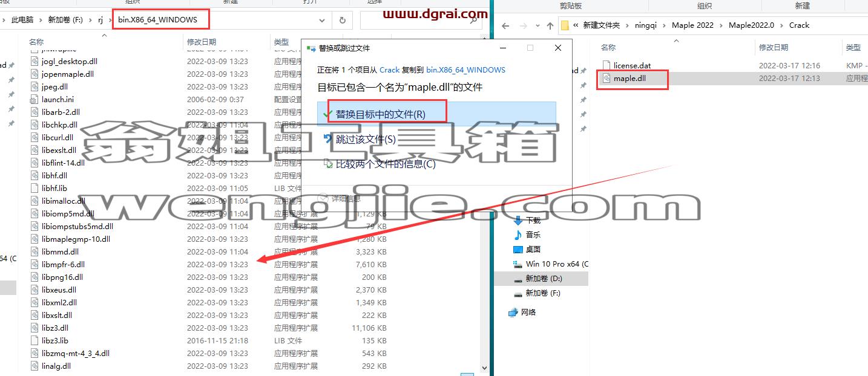Go forward in the right Explorer window

[524, 25]
